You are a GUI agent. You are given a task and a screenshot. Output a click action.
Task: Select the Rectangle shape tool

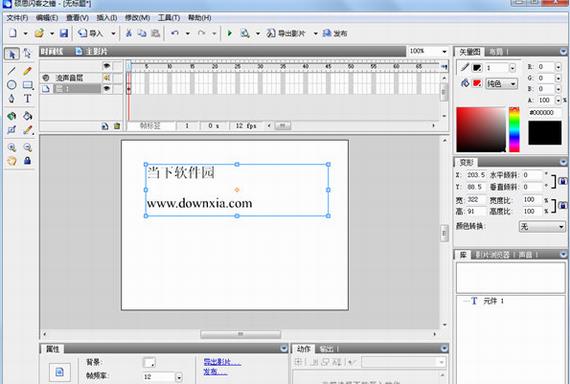point(28,85)
